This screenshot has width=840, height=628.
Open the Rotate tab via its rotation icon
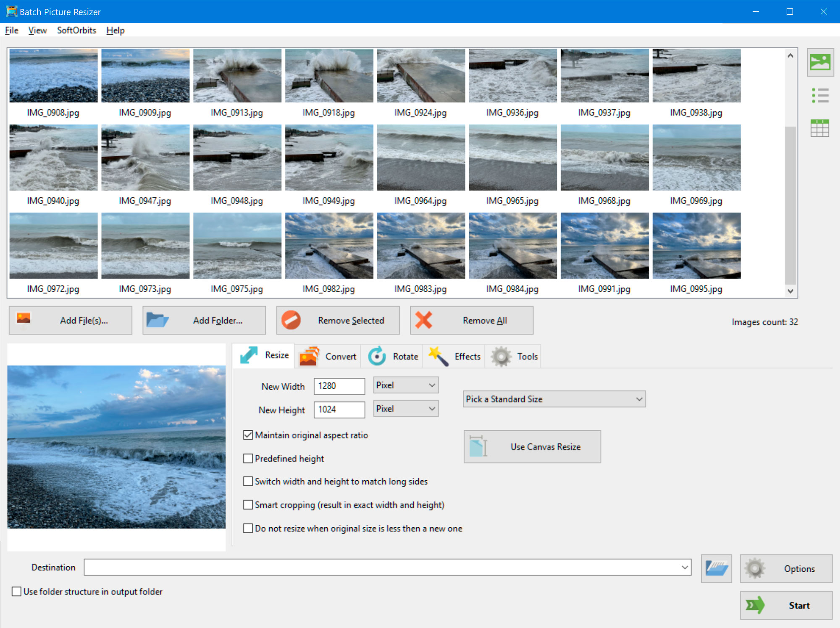point(377,356)
